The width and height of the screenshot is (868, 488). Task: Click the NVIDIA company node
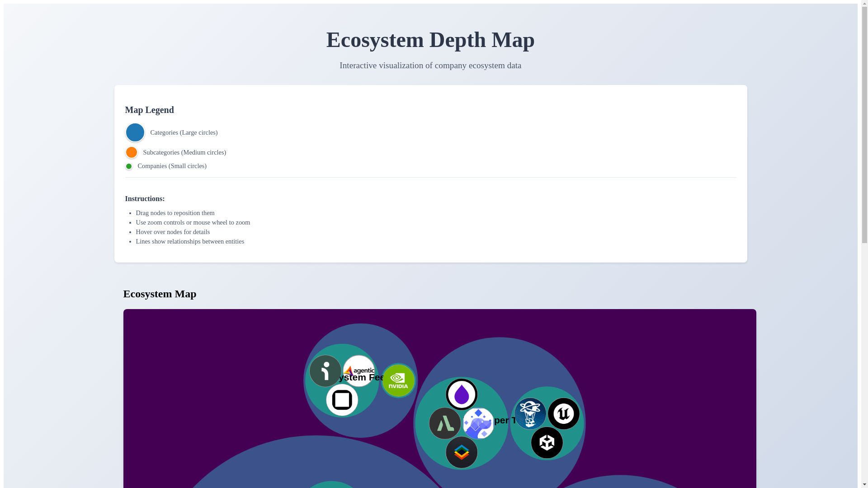pos(398,380)
